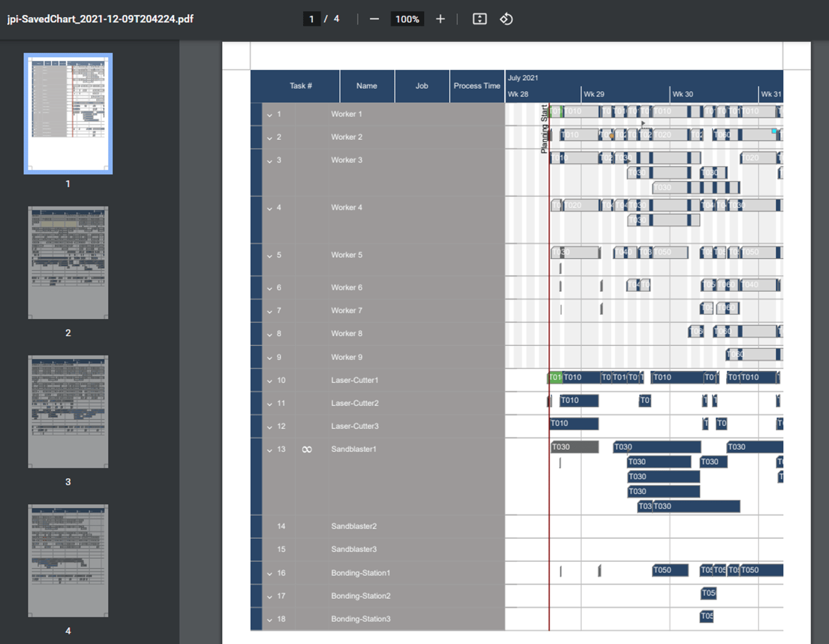829x644 pixels.
Task: Collapse the Sandblaster1 row
Action: (x=269, y=451)
